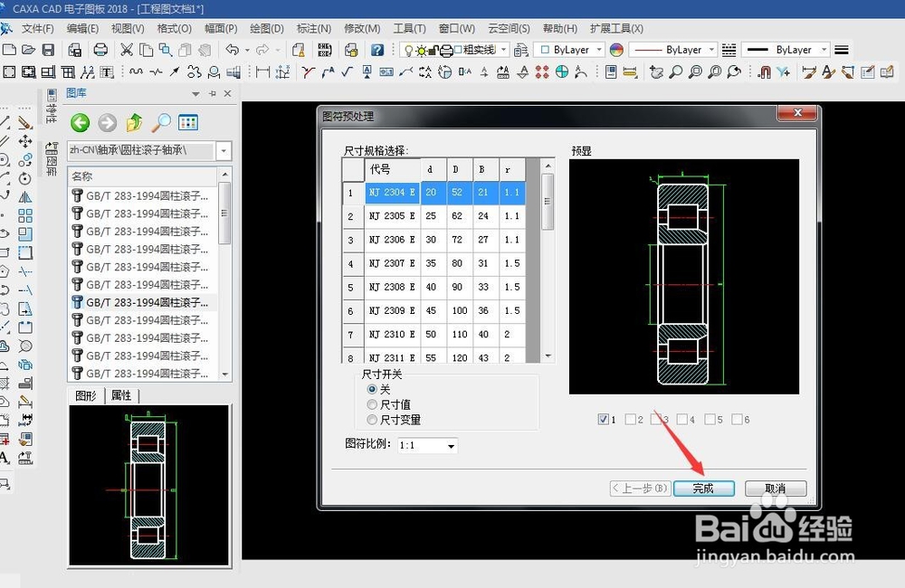
Task: Toggle view checkbox 4
Action: tap(682, 419)
